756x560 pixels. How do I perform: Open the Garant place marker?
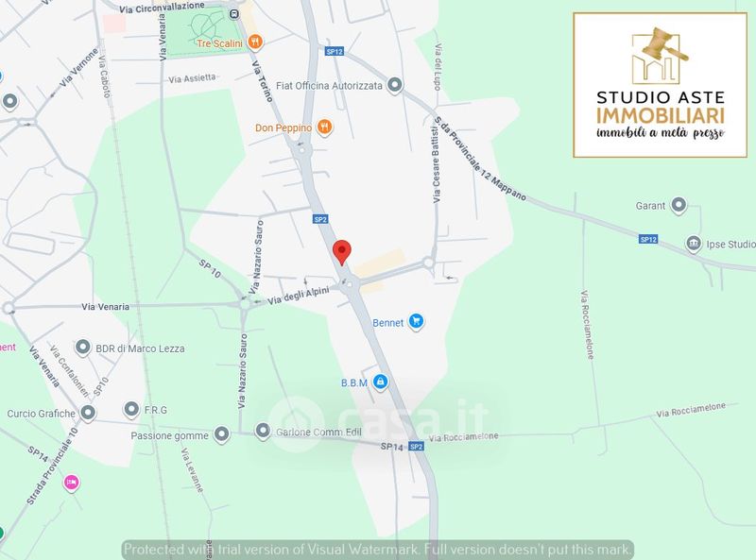click(x=679, y=205)
